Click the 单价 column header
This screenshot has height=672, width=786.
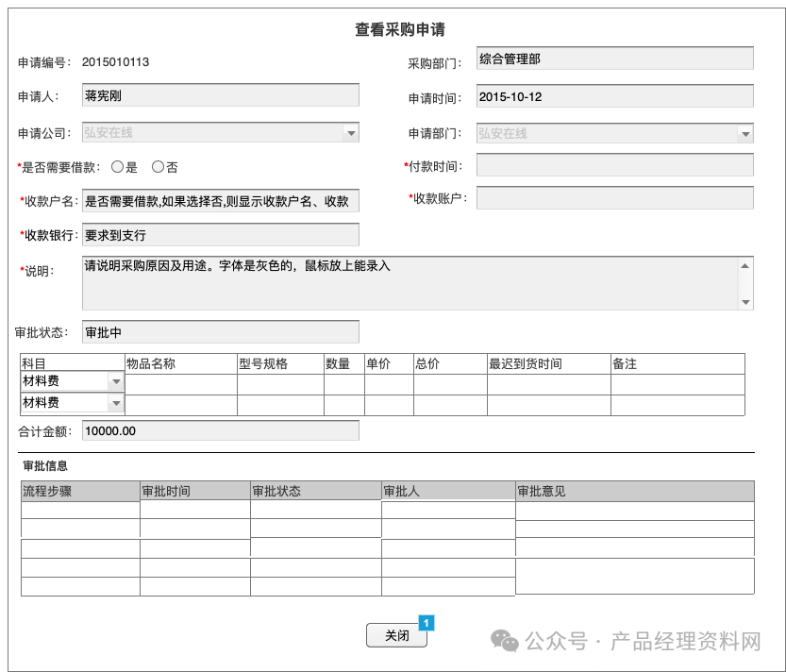pos(389,363)
